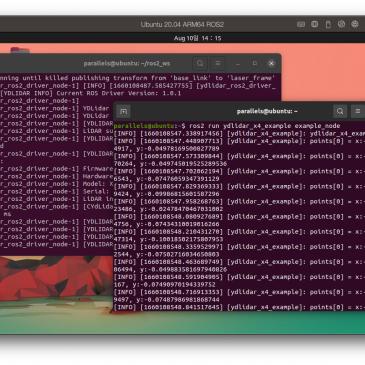
Task: Click the 'Model:' line in the ~/ros2_ws terminal
Action: coord(57,184)
